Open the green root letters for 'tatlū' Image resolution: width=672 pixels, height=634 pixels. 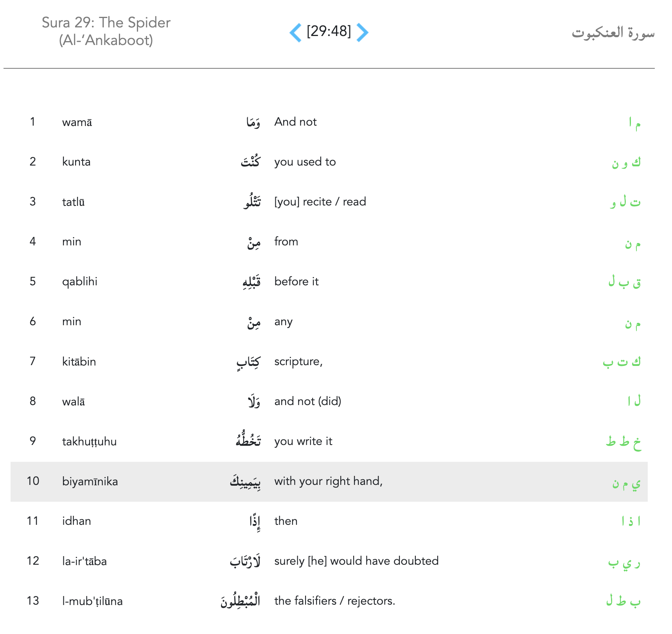pos(625,202)
